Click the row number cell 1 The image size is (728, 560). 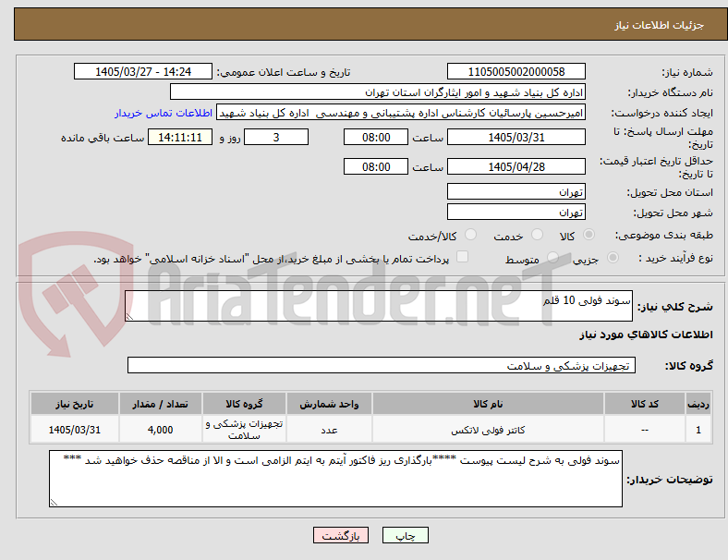(x=698, y=430)
